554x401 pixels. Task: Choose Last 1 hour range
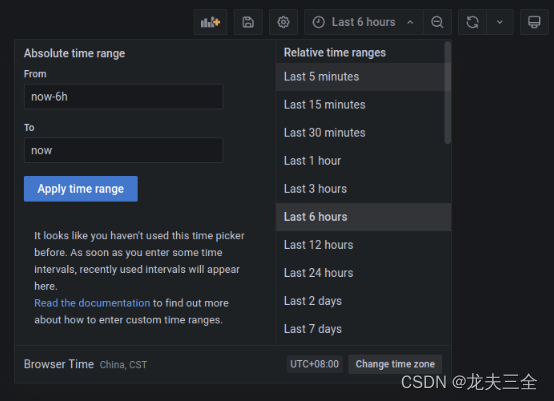[x=363, y=161]
